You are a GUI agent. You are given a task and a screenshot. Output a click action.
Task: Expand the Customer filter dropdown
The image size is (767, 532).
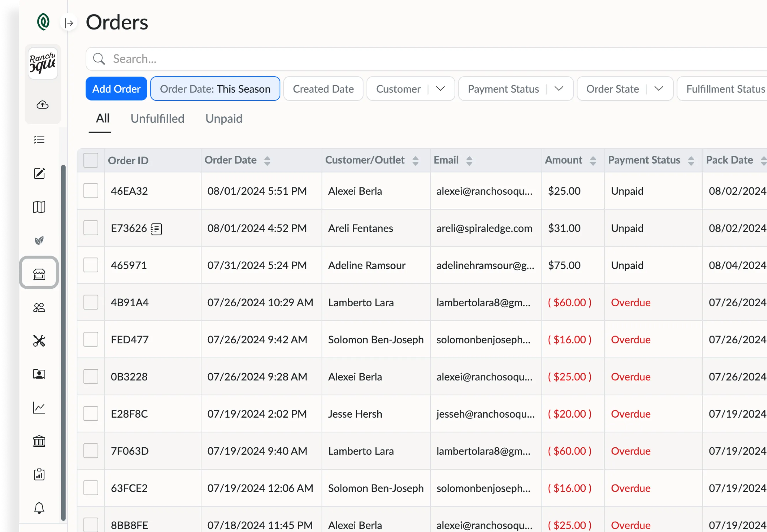click(x=440, y=89)
